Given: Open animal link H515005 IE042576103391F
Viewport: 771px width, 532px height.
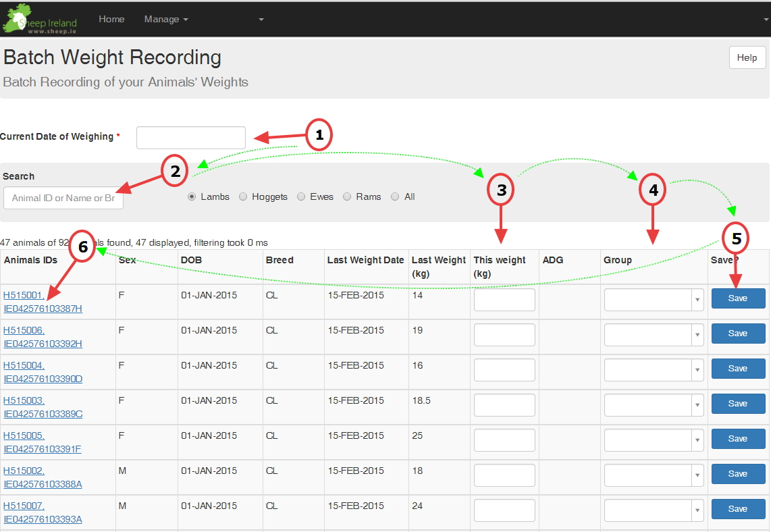Looking at the screenshot, I should click(43, 442).
